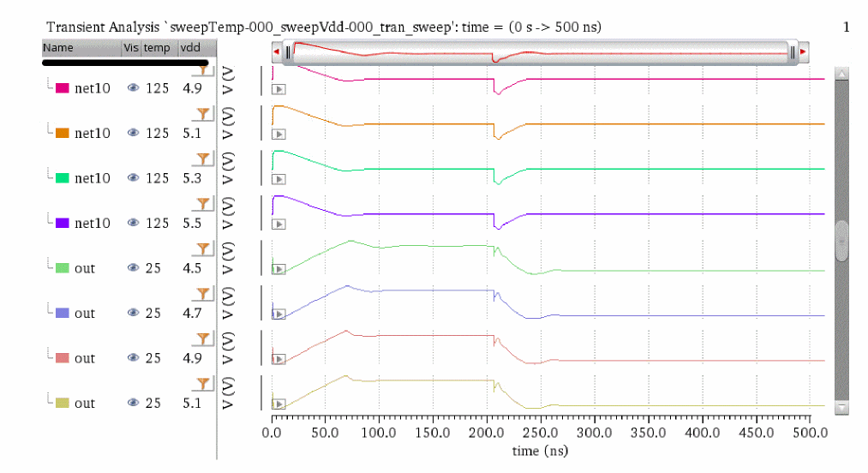Click the 'time (ns)' axis label
Screen dimensions: 868x473
click(541, 451)
